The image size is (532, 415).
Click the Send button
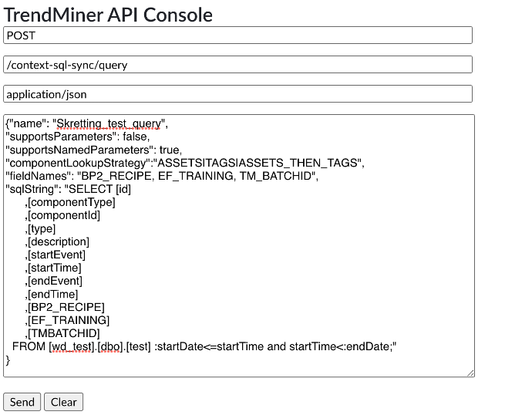click(22, 402)
